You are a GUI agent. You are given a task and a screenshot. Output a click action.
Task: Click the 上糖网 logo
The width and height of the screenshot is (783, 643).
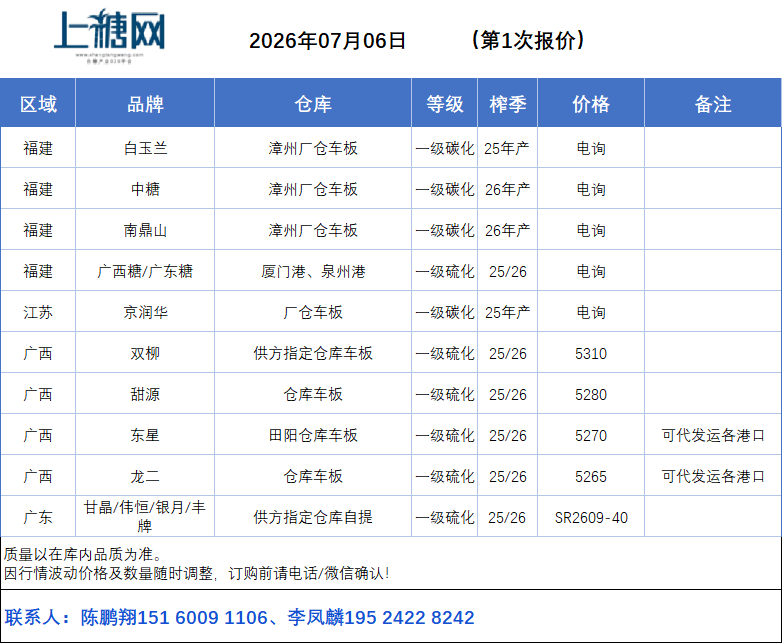pos(109,35)
